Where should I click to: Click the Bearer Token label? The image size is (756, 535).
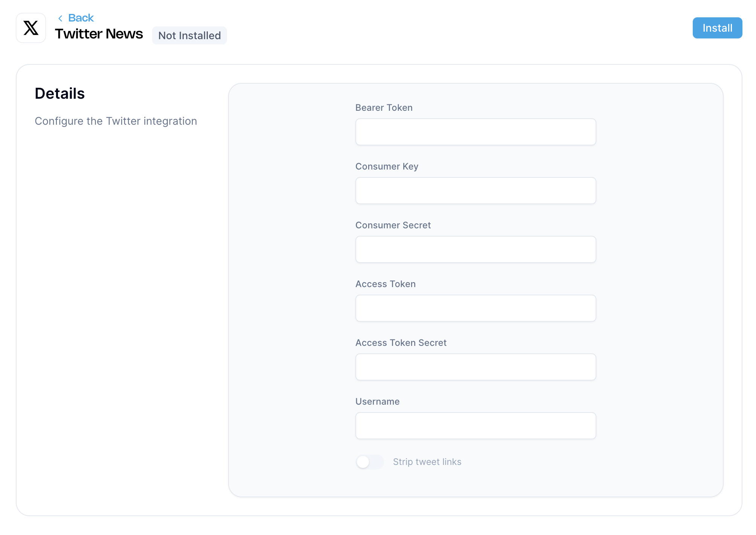(x=384, y=108)
